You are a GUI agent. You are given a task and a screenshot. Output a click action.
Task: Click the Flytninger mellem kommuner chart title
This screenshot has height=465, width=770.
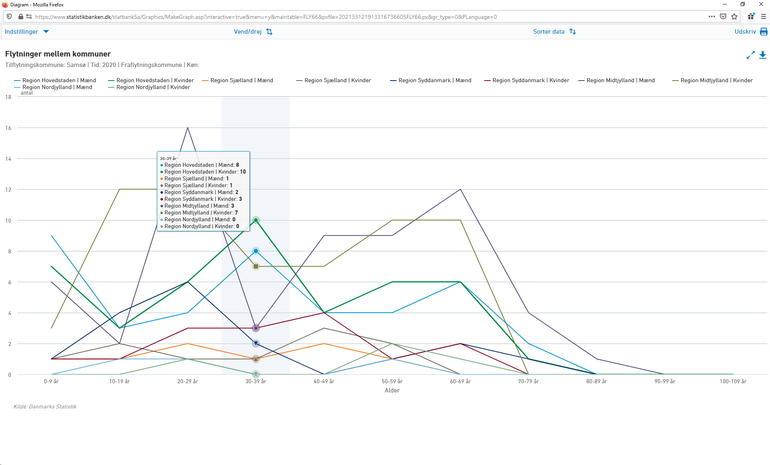click(58, 54)
